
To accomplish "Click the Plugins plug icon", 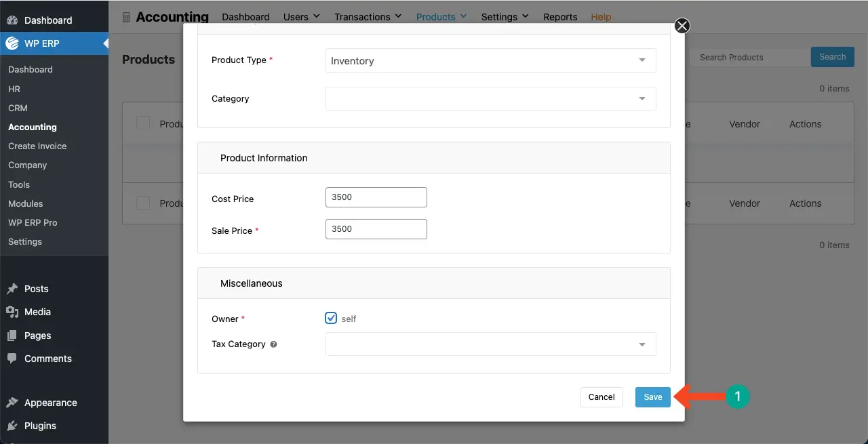I will tap(12, 426).
